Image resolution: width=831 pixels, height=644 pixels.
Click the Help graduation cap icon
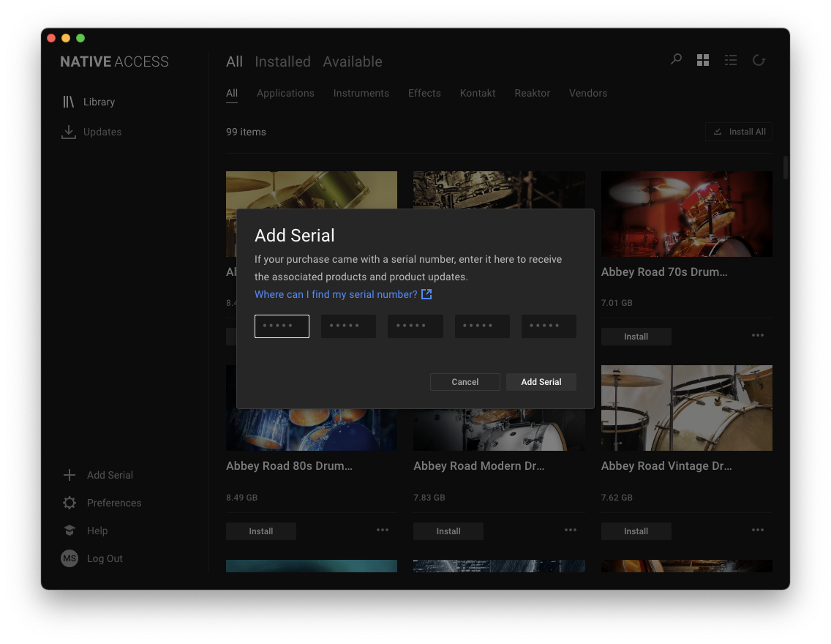[x=69, y=531]
